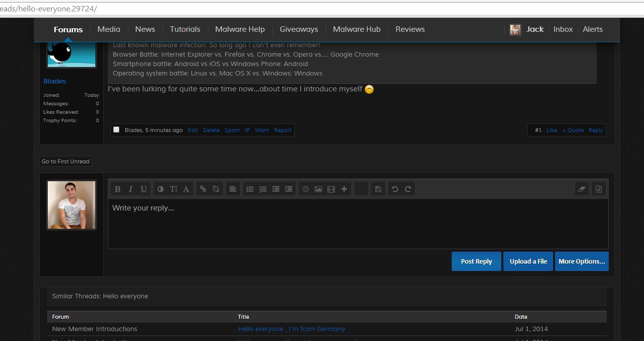
Task: Mark Blades' post as Spam
Action: point(232,130)
